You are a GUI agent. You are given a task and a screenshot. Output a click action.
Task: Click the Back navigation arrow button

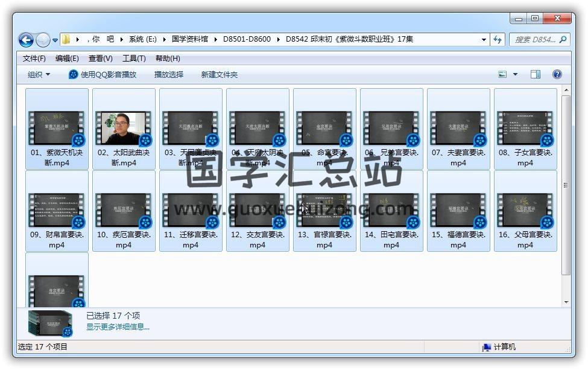(x=26, y=40)
